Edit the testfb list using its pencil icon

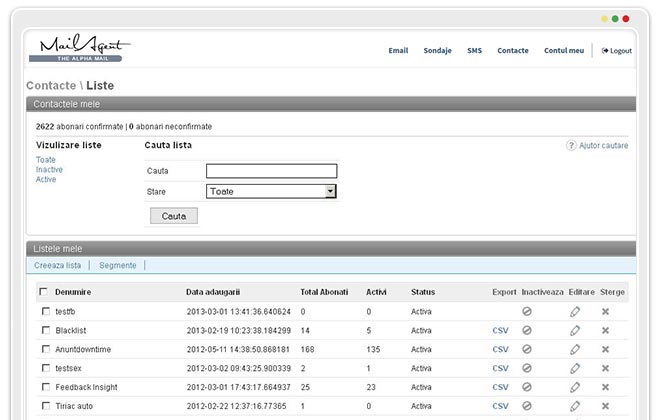coord(575,311)
